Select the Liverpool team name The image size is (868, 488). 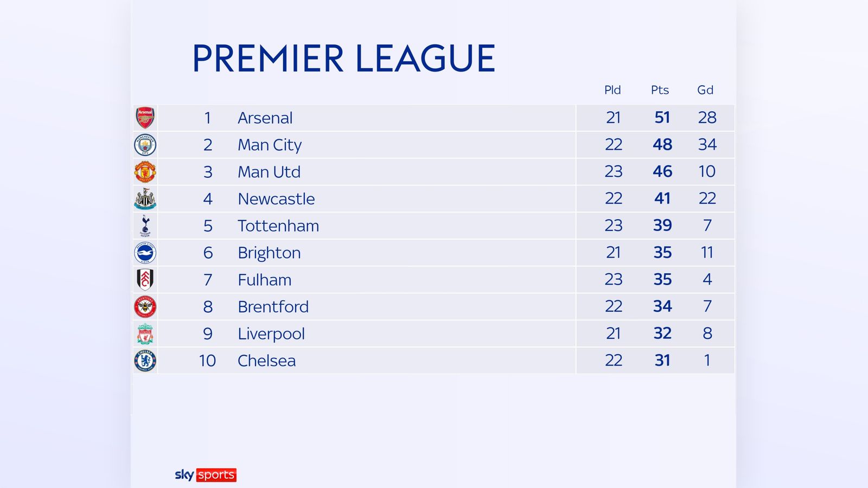(x=271, y=334)
